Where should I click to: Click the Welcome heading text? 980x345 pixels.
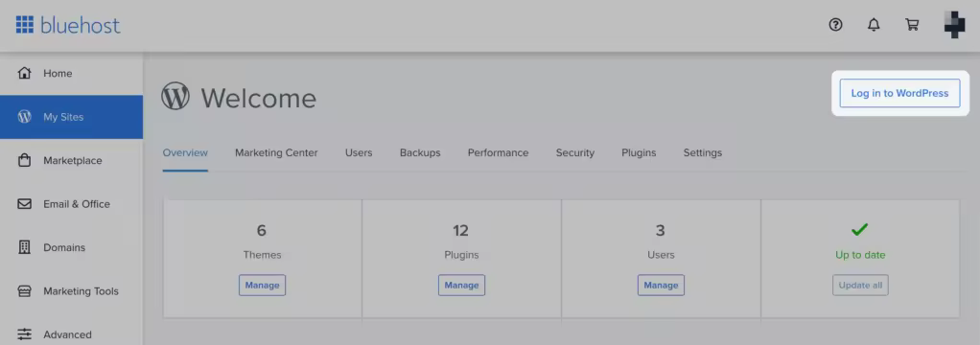(258, 98)
